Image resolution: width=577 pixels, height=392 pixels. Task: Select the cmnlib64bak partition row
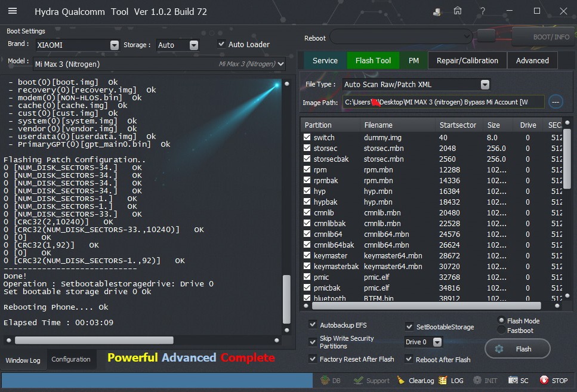[432, 245]
